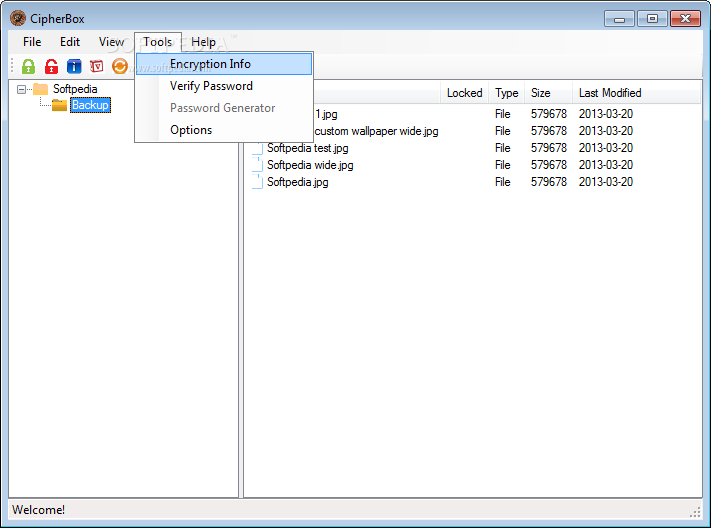Select Options in the Tools menu
This screenshot has width=711, height=528.
click(x=224, y=130)
